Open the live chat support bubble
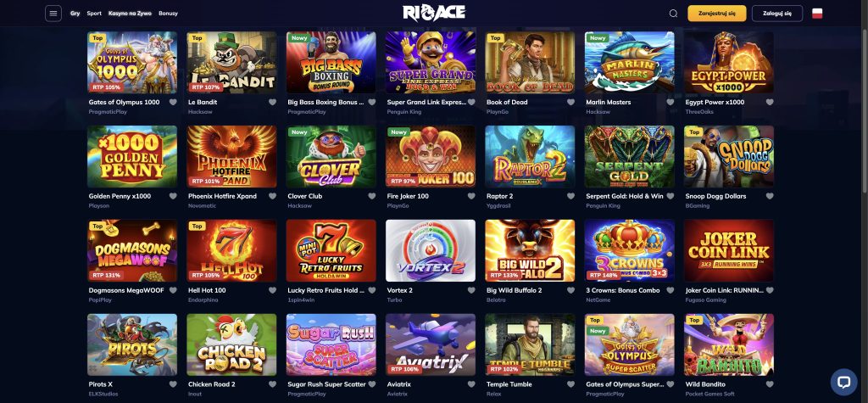This screenshot has width=868, height=403. 843,382
